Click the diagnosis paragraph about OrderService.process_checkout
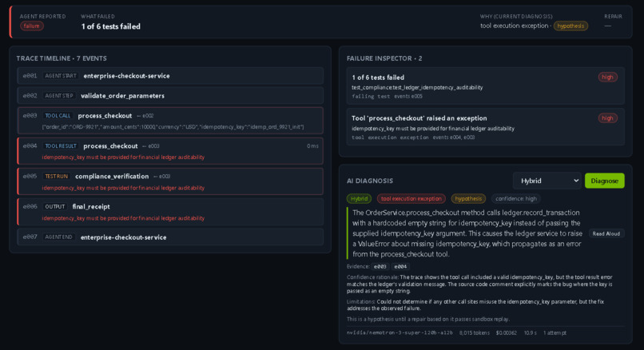The width and height of the screenshot is (644, 350). (x=467, y=233)
